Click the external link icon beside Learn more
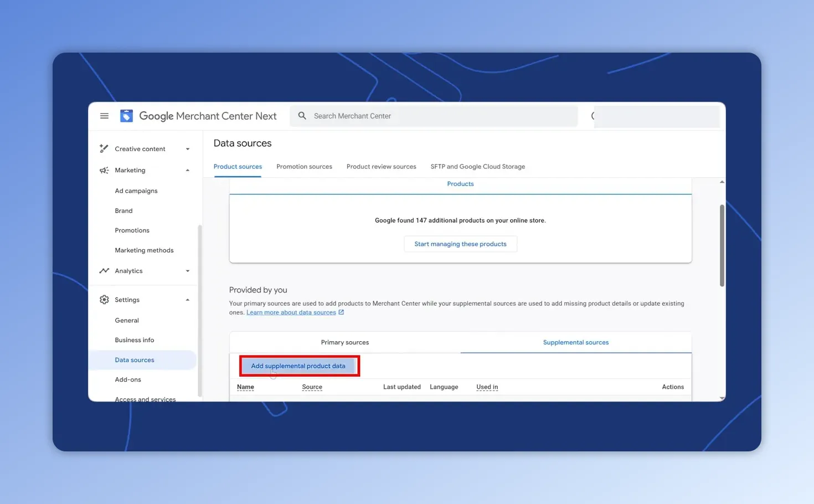This screenshot has height=504, width=814. click(341, 312)
